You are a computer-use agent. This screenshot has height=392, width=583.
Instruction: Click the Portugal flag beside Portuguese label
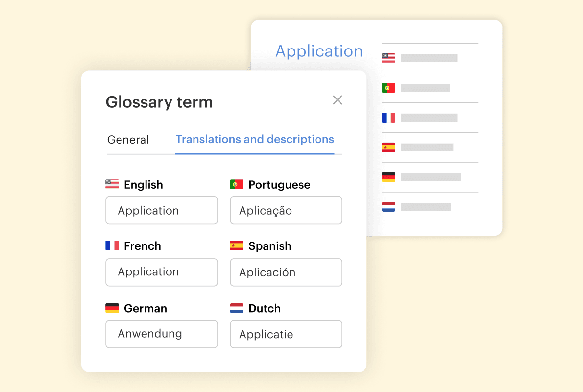pos(237,185)
